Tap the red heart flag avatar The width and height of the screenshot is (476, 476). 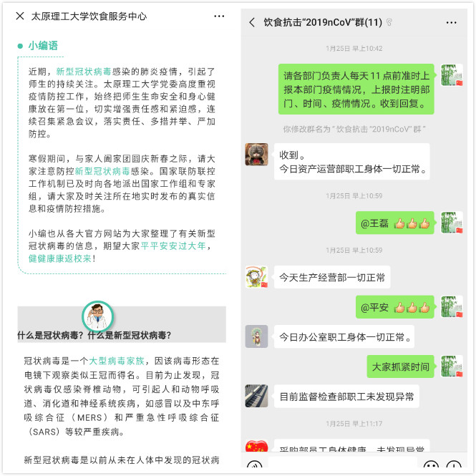[256, 446]
